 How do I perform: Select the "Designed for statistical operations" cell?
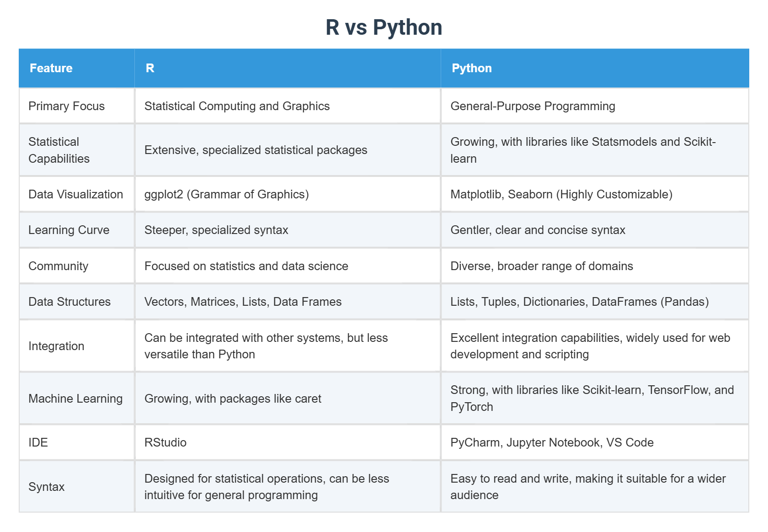coord(288,487)
